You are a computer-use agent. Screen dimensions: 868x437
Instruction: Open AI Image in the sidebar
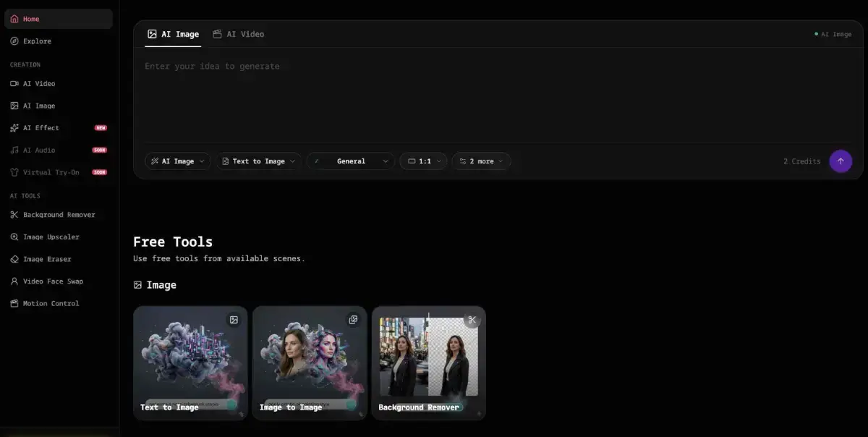point(38,106)
